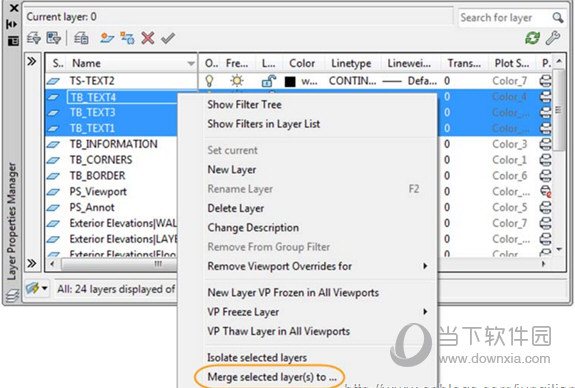Viewport: 575px width, 388px height.
Task: Click status icon of PS_Viewport layer
Action: 53,191
